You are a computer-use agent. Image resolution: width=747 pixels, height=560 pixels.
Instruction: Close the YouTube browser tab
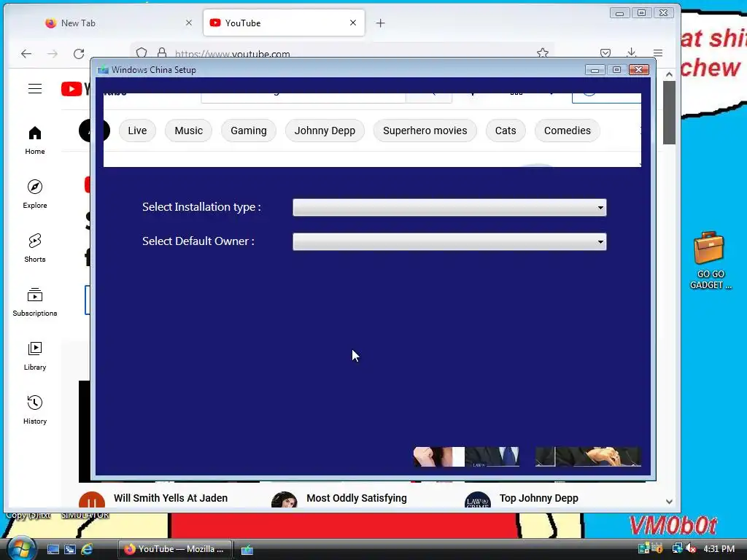pyautogui.click(x=353, y=23)
